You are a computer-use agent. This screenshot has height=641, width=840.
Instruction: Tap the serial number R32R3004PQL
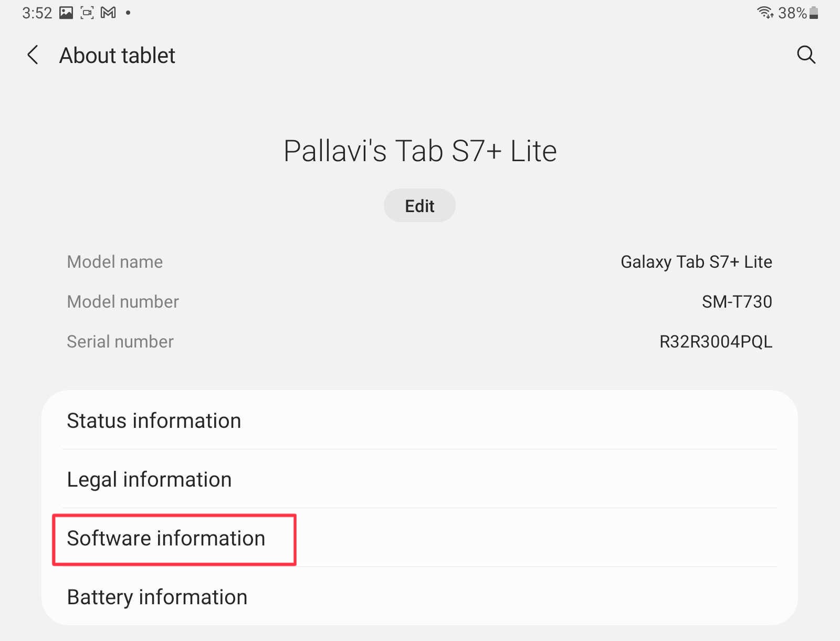[716, 342]
